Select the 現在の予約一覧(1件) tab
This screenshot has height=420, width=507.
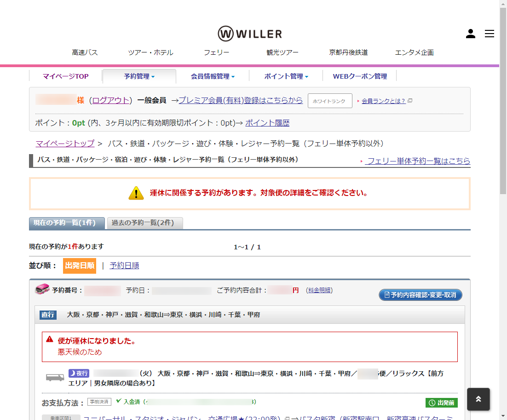coord(67,223)
